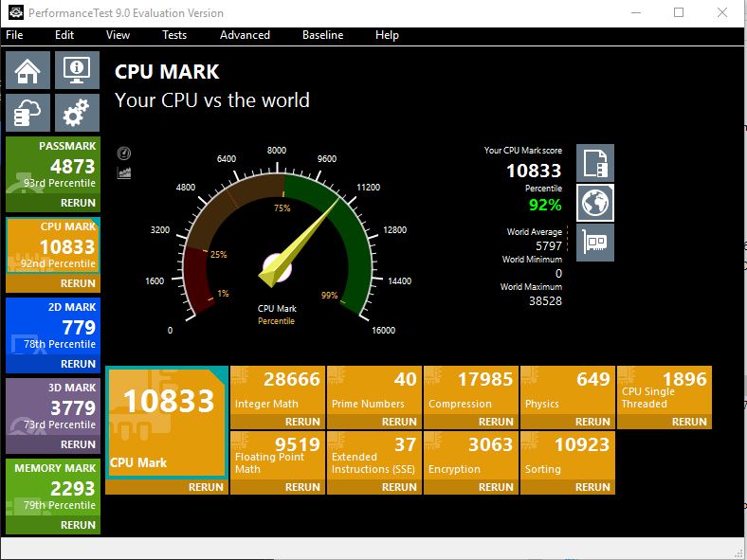Select the 3D Mark score tile
The height and width of the screenshot is (560, 747).
(53, 407)
